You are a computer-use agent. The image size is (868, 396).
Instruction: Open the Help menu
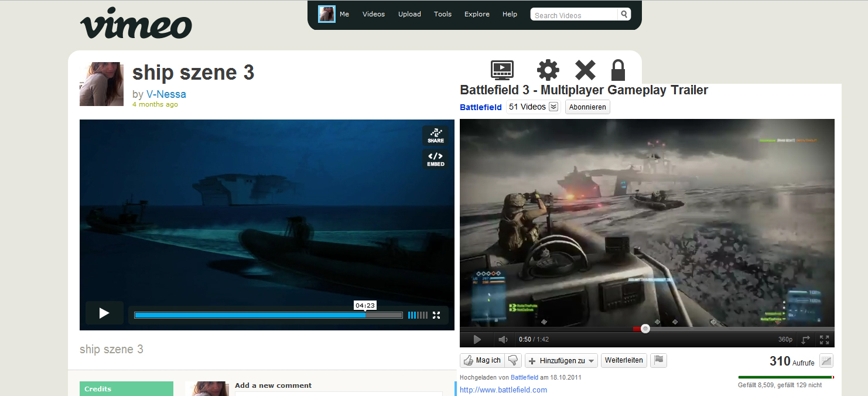pyautogui.click(x=510, y=14)
